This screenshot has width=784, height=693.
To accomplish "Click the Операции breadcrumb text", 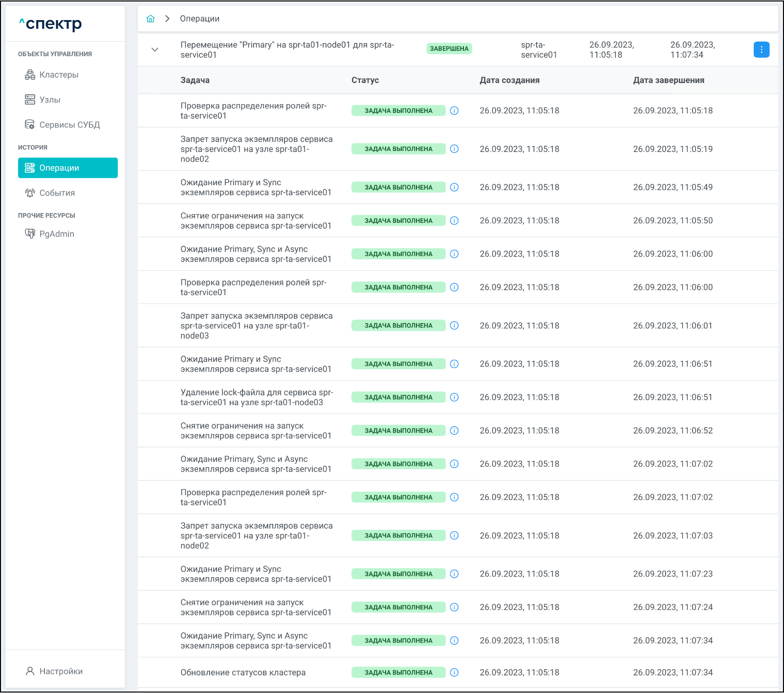I will tap(199, 19).
